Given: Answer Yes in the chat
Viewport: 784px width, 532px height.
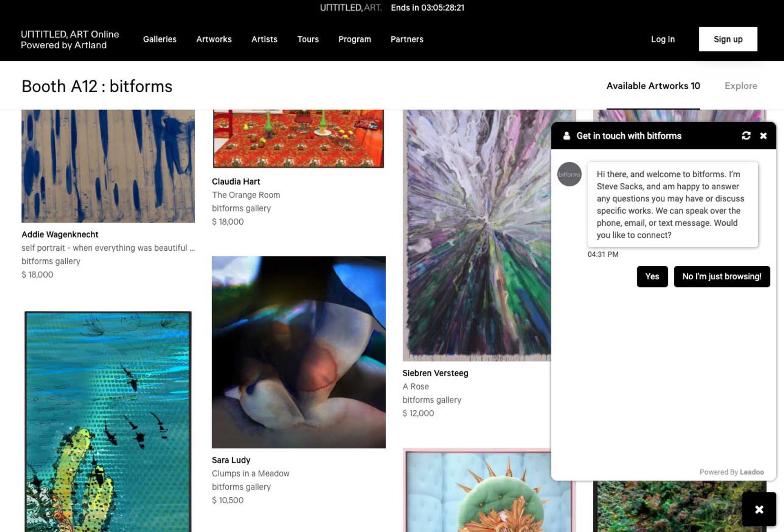Looking at the screenshot, I should tap(652, 276).
